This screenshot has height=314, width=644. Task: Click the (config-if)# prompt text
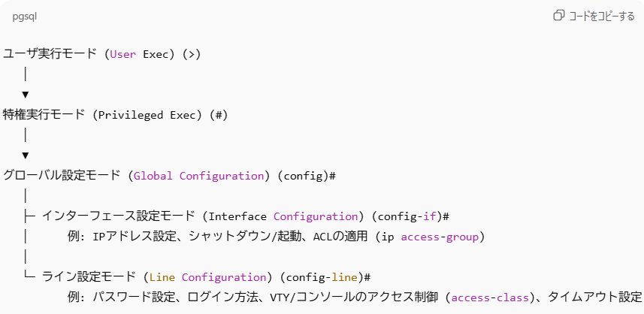point(413,216)
